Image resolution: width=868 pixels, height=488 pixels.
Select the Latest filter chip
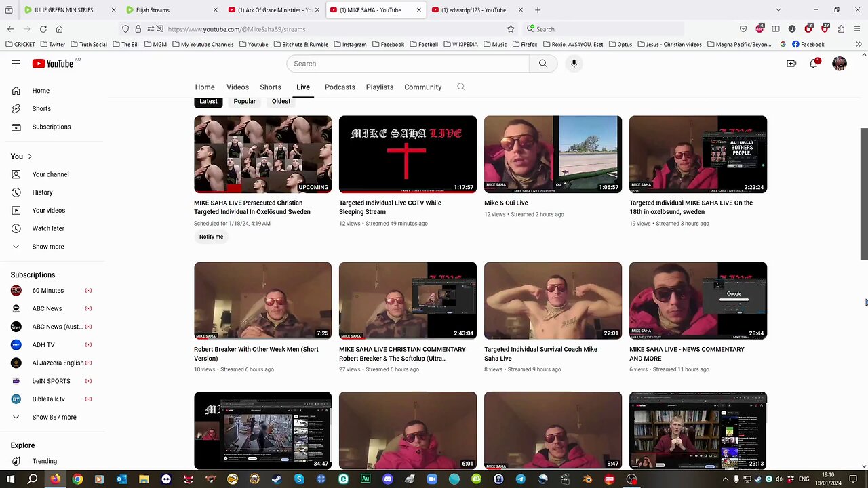[x=209, y=101]
